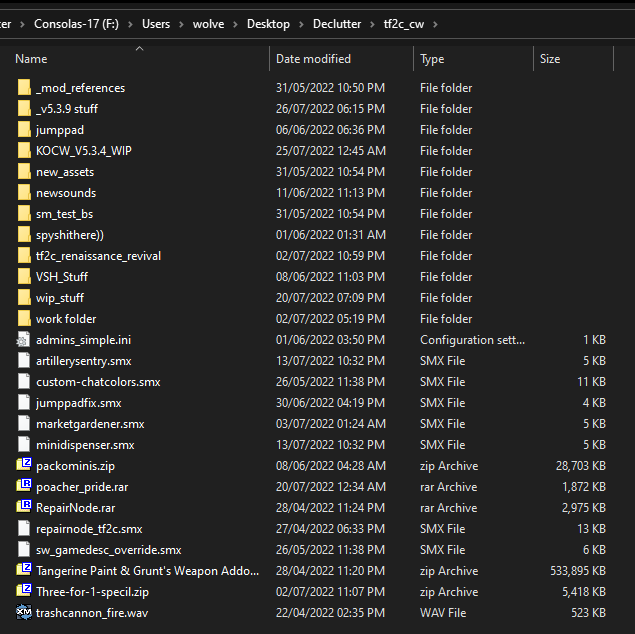Image resolution: width=635 pixels, height=634 pixels.
Task: Click the _mod_references folder icon
Action: [24, 88]
